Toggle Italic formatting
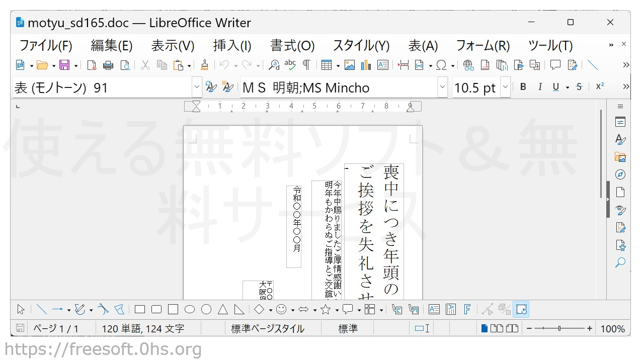644x362 pixels. (540, 87)
